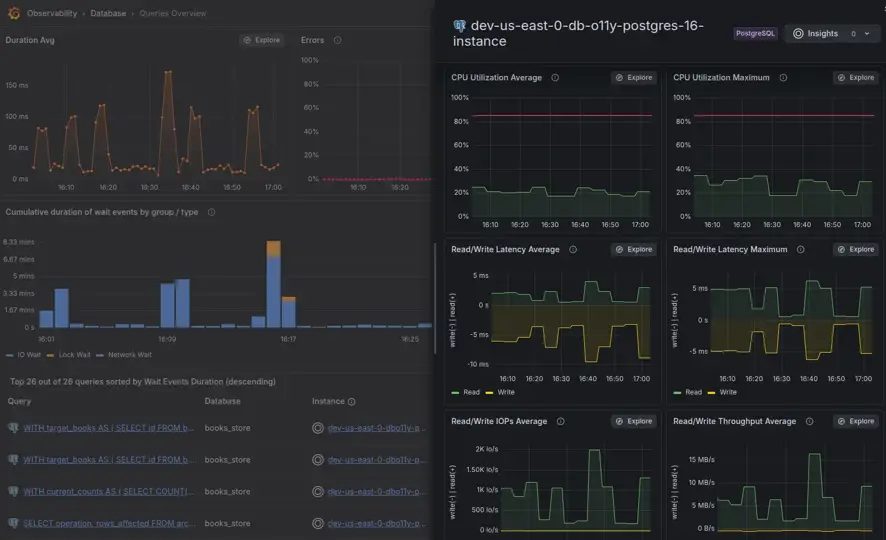Open instance link in second target_books row
This screenshot has height=540, width=886.
pyautogui.click(x=377, y=460)
